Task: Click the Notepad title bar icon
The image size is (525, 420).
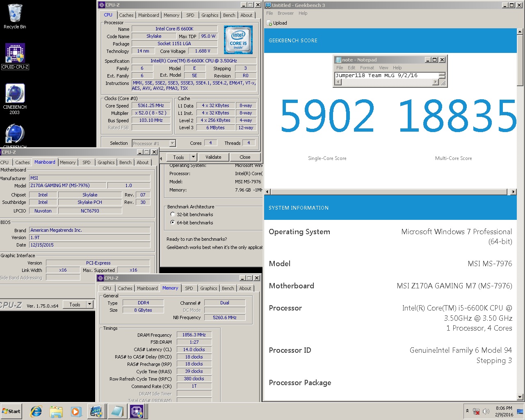Action: 338,60
